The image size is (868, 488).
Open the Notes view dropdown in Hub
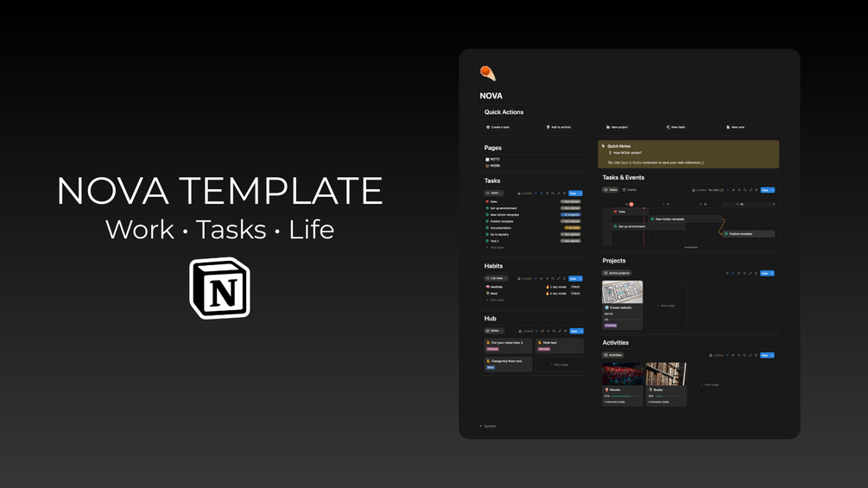(494, 331)
